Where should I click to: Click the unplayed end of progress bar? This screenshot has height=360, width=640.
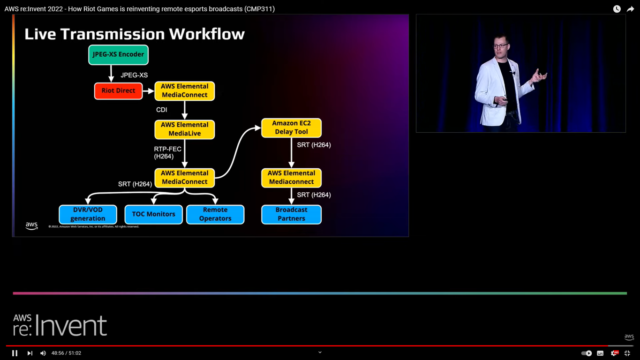coord(621,346)
